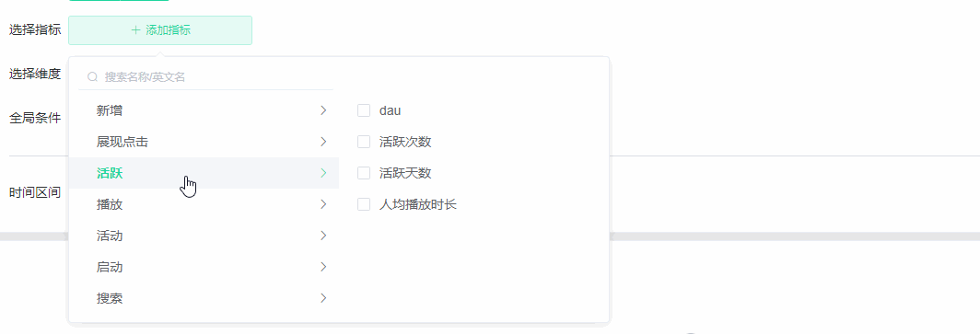Click the plus icon in 添加指标
Viewport: 980px width, 334px height.
[135, 30]
